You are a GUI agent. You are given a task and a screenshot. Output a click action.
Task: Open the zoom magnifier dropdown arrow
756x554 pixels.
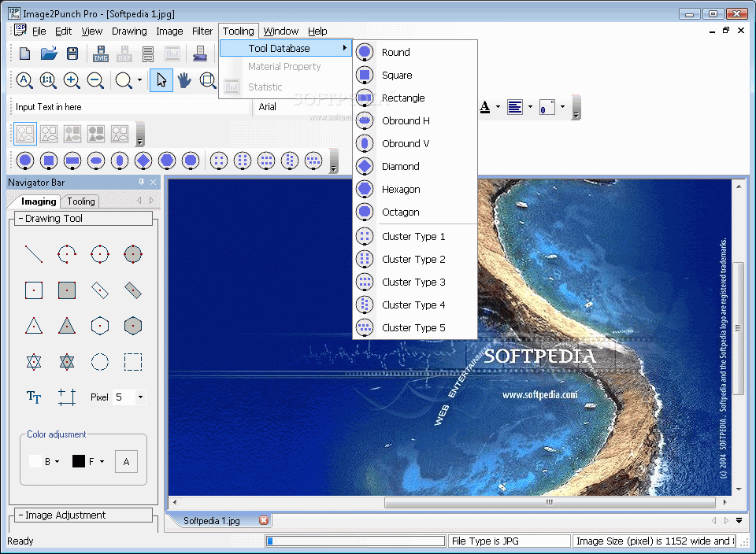[x=140, y=80]
